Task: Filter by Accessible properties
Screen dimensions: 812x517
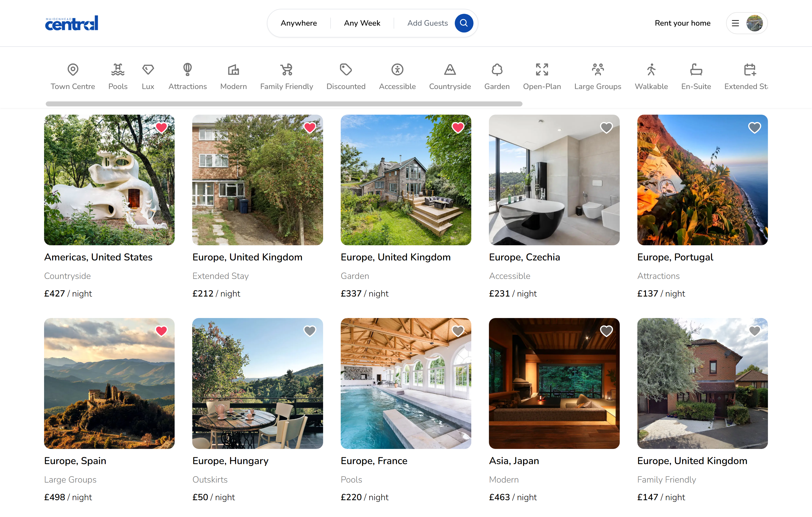Action: coord(397,75)
